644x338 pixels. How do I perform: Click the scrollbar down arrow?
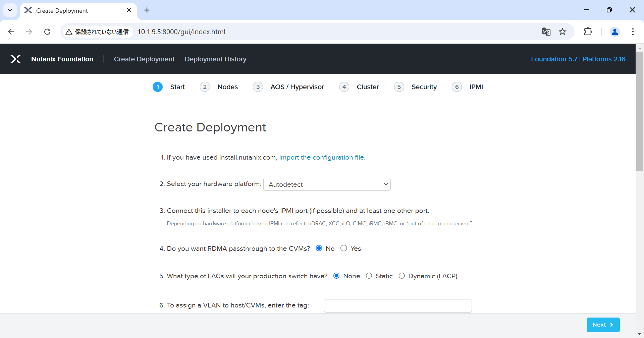640,334
